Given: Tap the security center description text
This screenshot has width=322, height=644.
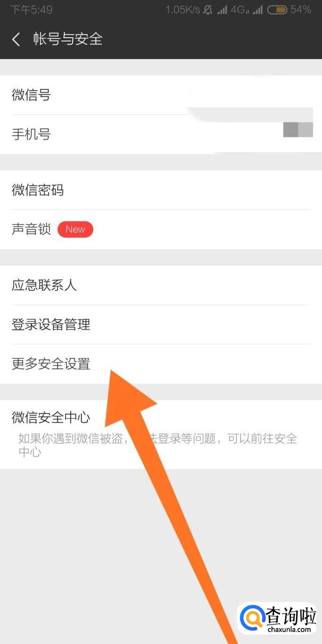Looking at the screenshot, I should click(158, 445).
